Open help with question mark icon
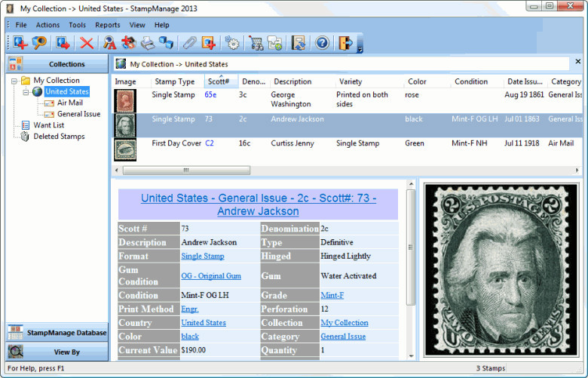Image resolution: width=588 pixels, height=378 pixels. click(x=322, y=43)
